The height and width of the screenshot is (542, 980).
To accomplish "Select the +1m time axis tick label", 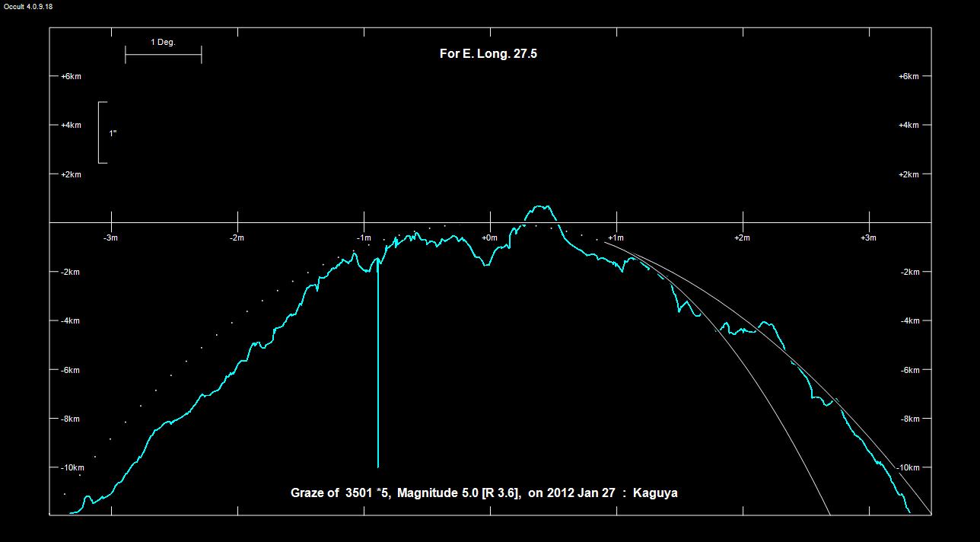I will coord(616,238).
